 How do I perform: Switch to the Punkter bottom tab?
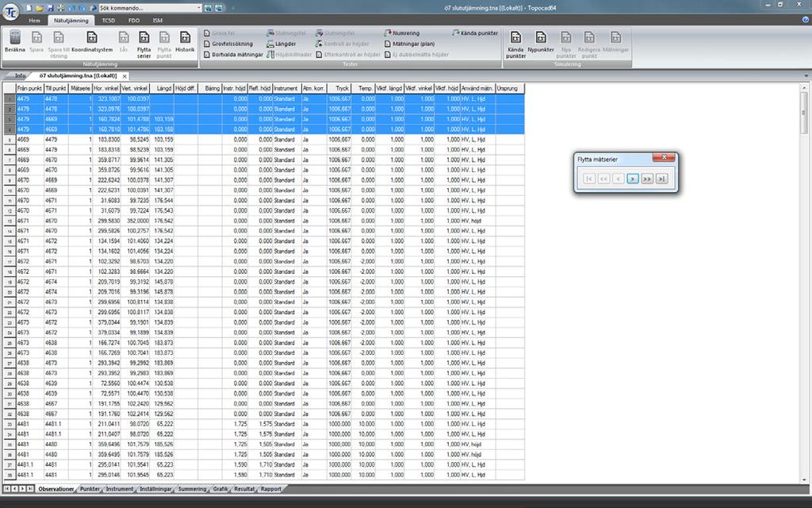coord(90,489)
